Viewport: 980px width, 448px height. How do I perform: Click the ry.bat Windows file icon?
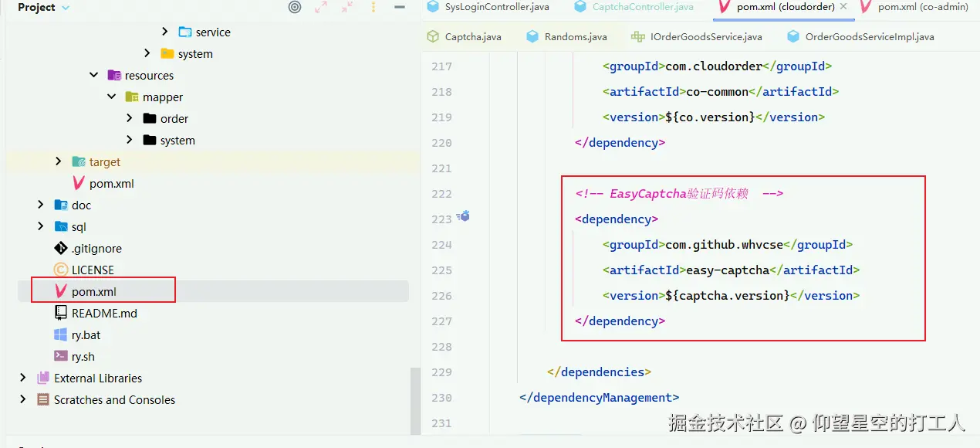61,334
